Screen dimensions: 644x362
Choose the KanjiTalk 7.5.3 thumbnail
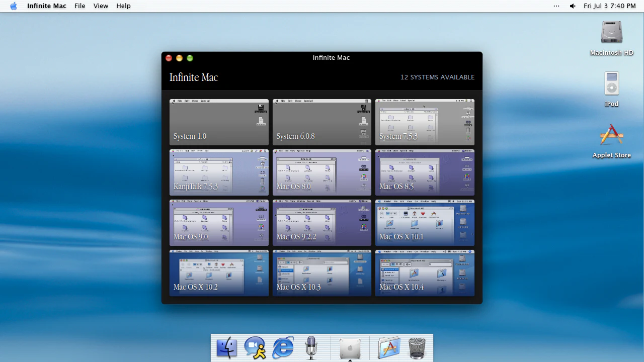[219, 172]
